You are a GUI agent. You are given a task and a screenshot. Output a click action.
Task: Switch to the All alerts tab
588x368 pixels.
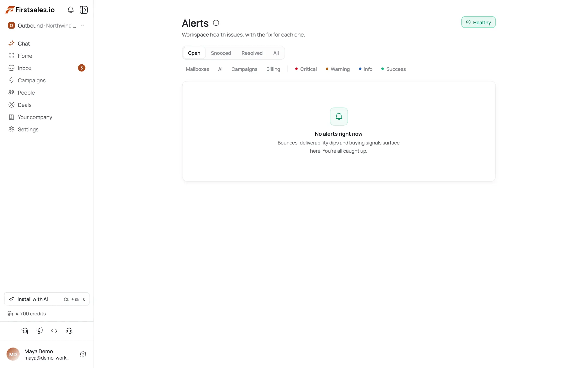point(276,53)
